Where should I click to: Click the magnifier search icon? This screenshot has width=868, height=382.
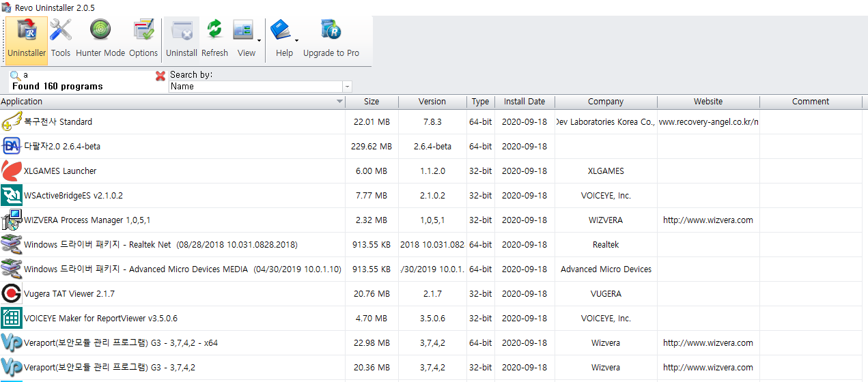pos(15,76)
